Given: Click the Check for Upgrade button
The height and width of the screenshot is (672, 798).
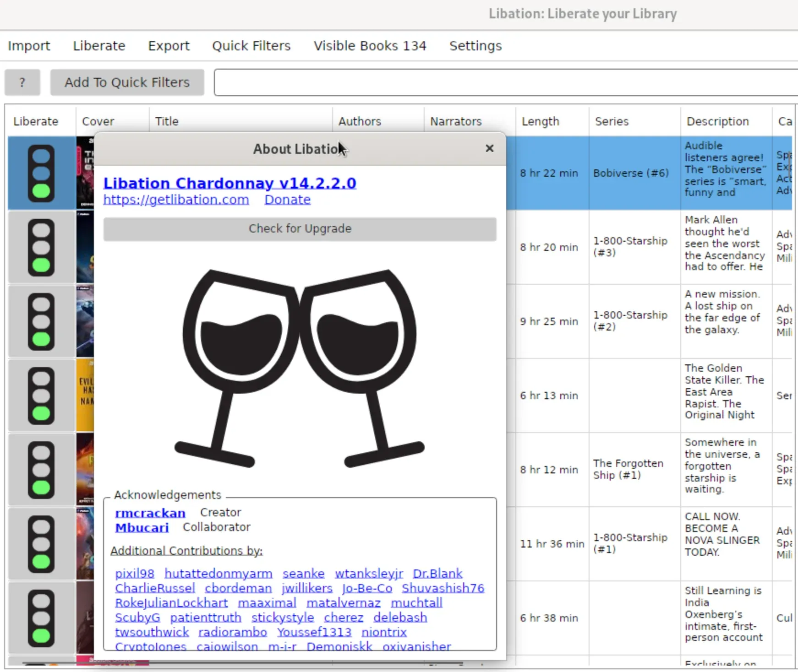Looking at the screenshot, I should [300, 228].
